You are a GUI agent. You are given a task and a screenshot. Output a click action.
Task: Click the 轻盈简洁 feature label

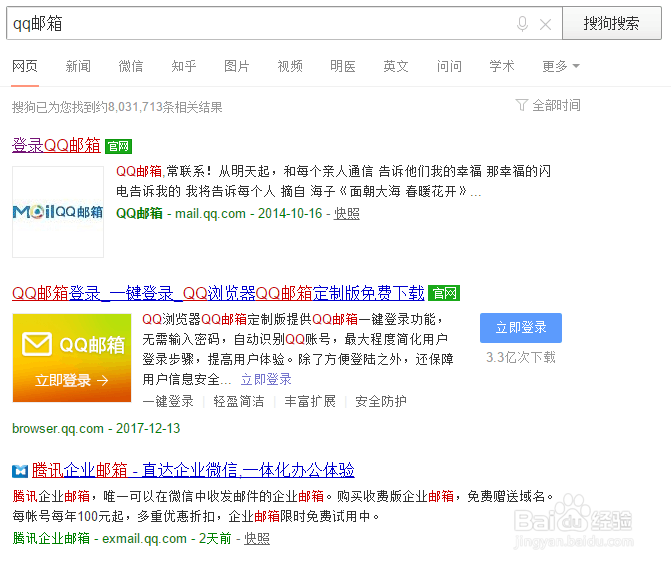point(239,401)
